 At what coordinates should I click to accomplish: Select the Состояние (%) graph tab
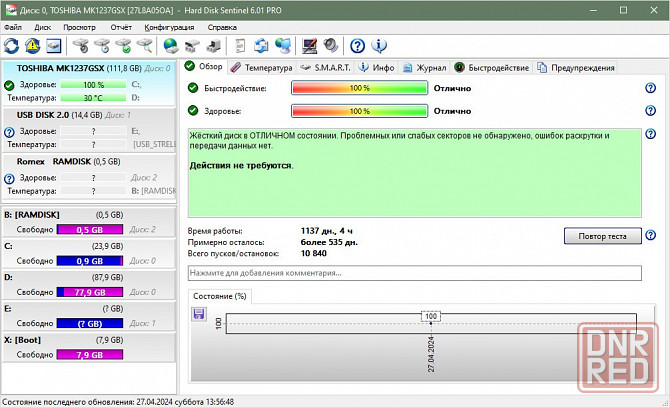(220, 296)
